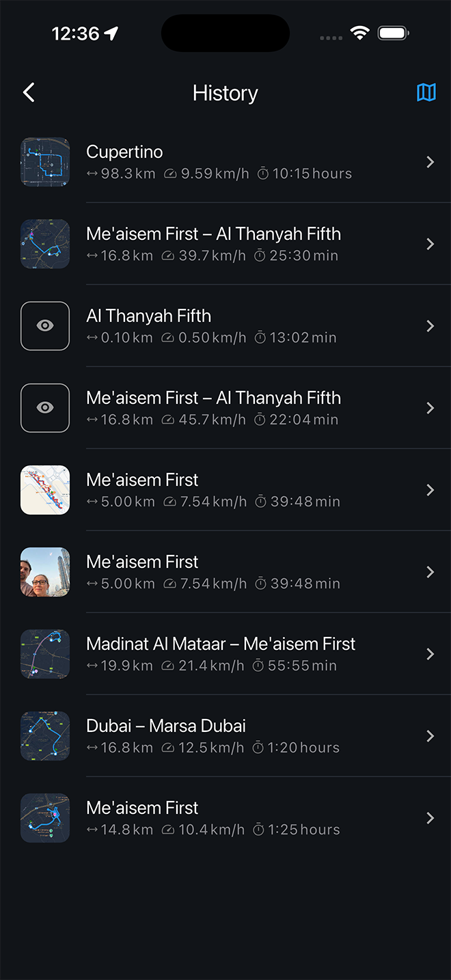Open the map view using the map icon
451x980 pixels.
426,92
